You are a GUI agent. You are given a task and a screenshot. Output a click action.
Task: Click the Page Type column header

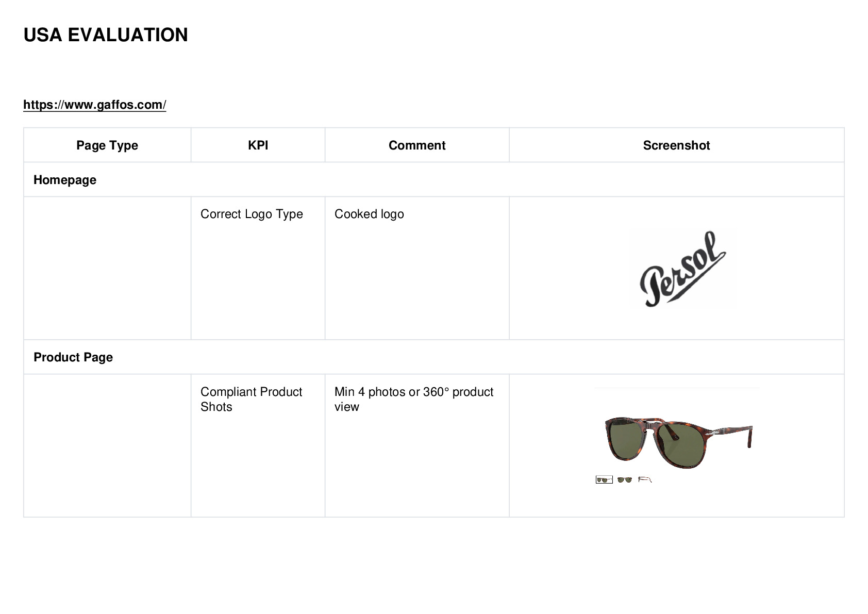click(107, 145)
